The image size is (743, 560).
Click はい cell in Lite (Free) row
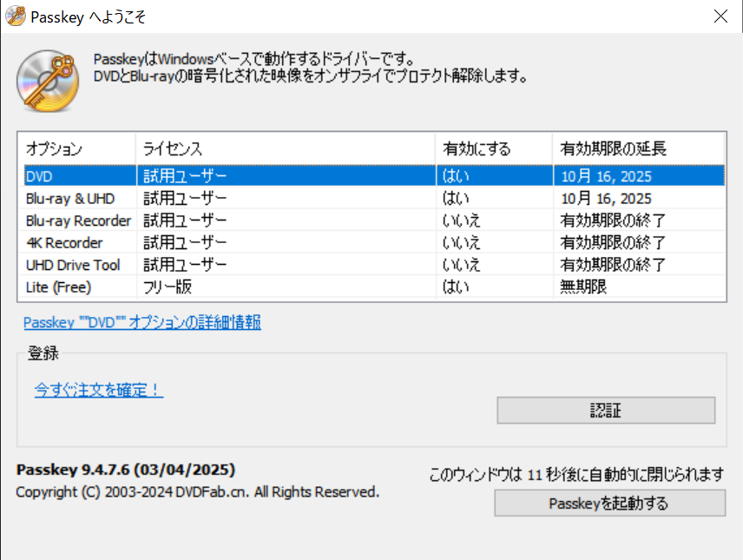point(456,287)
